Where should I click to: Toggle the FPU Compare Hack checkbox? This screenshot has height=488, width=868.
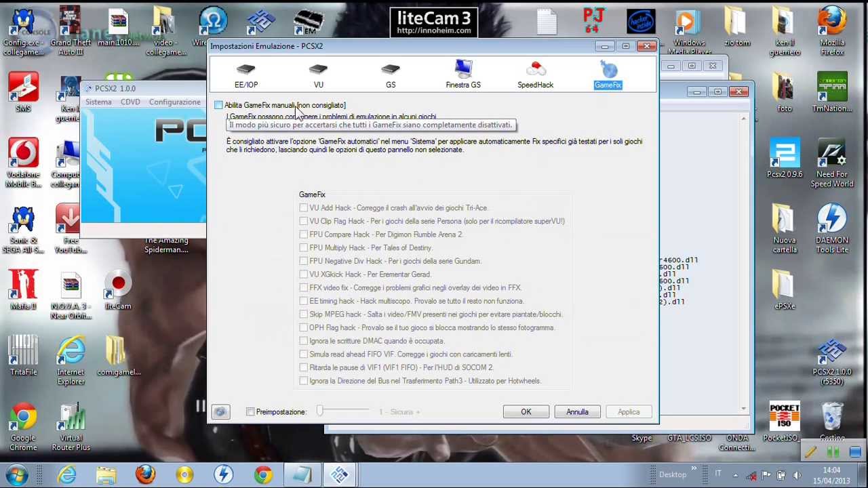(303, 235)
